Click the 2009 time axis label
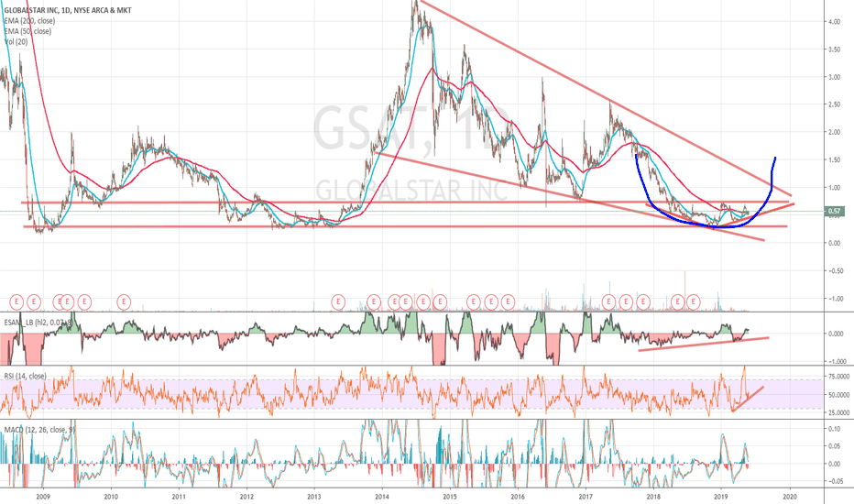The width and height of the screenshot is (854, 504). click(43, 497)
